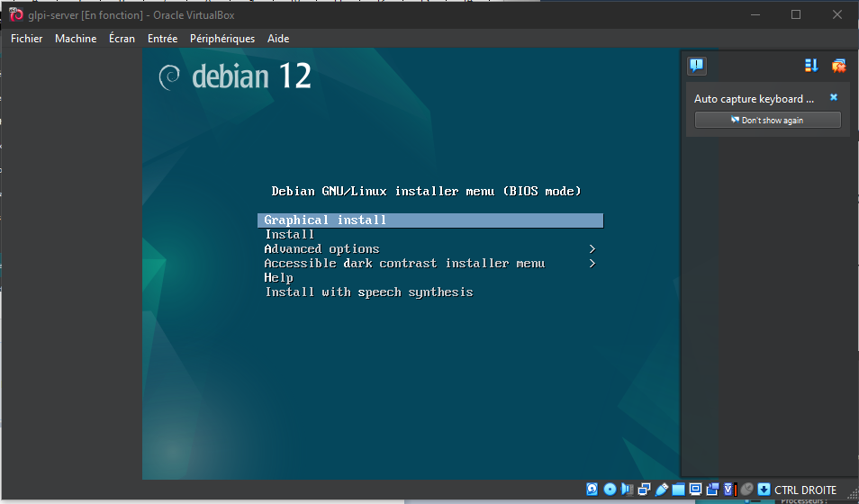Select Graphical install in installer menu

pyautogui.click(x=430, y=220)
